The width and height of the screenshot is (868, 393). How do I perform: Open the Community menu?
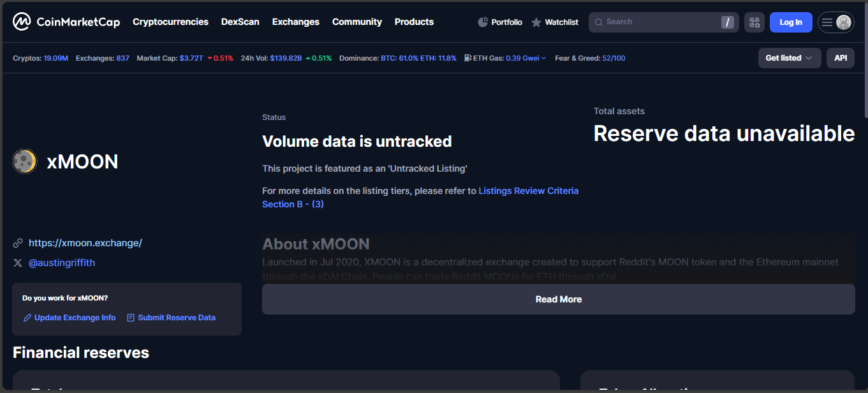point(357,22)
